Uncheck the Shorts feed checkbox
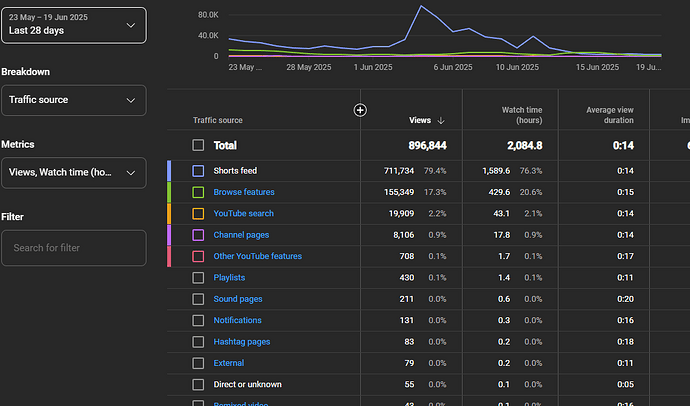The height and width of the screenshot is (406, 690). [x=198, y=171]
